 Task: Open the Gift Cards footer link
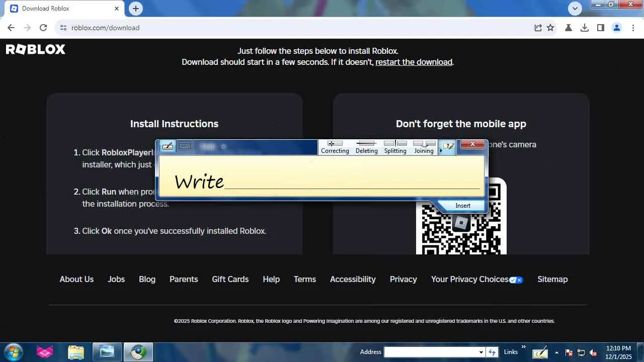pyautogui.click(x=230, y=280)
